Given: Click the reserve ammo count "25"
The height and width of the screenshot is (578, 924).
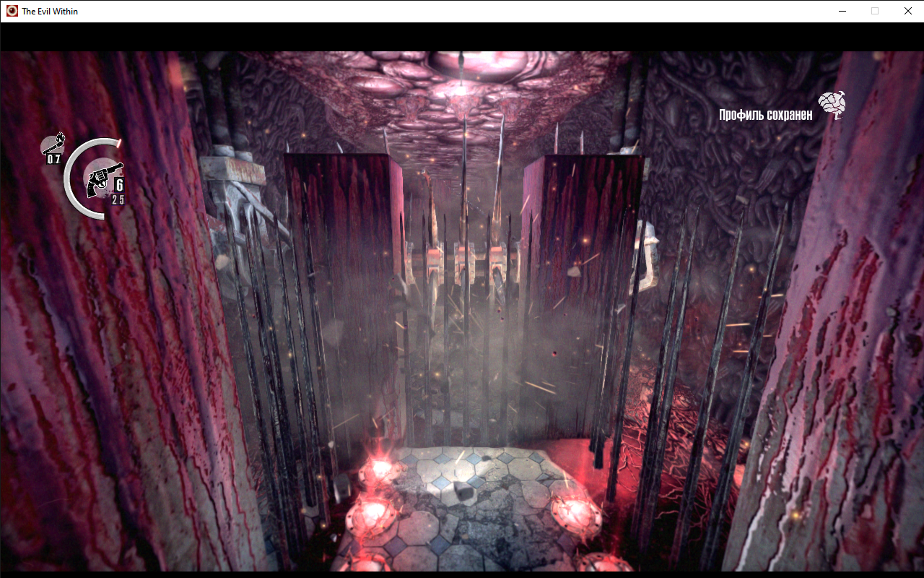Looking at the screenshot, I should 118,199.
